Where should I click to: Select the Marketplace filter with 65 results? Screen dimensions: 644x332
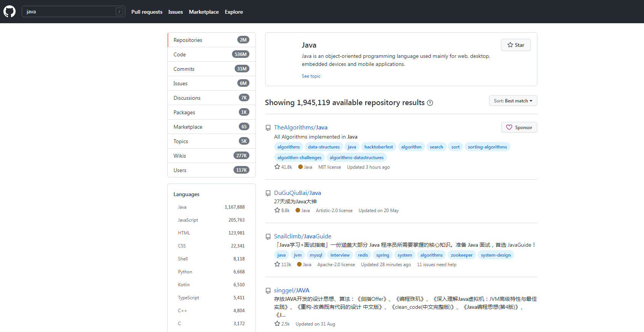[211, 127]
